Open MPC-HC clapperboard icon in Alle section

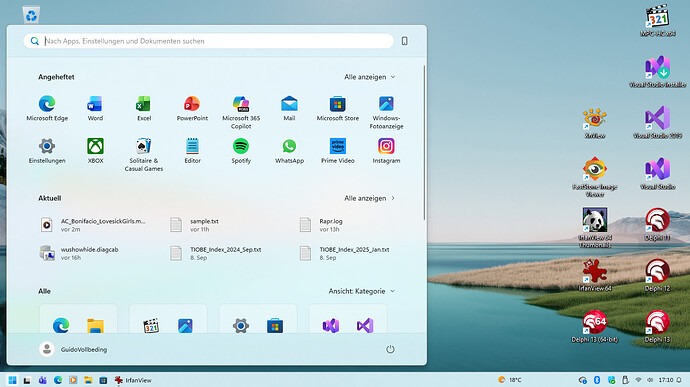point(151,326)
